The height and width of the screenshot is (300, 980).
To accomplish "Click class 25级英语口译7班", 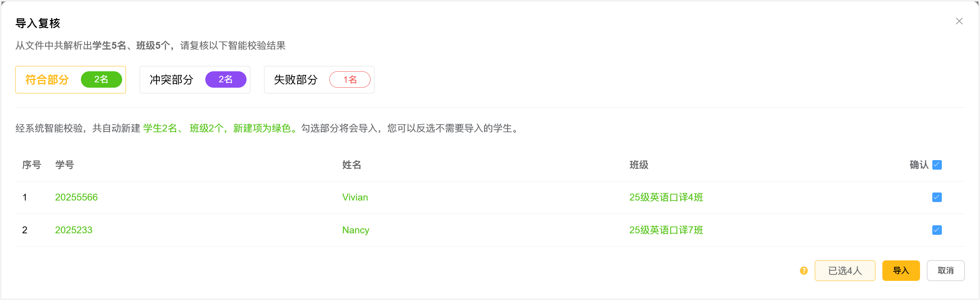I will point(666,230).
